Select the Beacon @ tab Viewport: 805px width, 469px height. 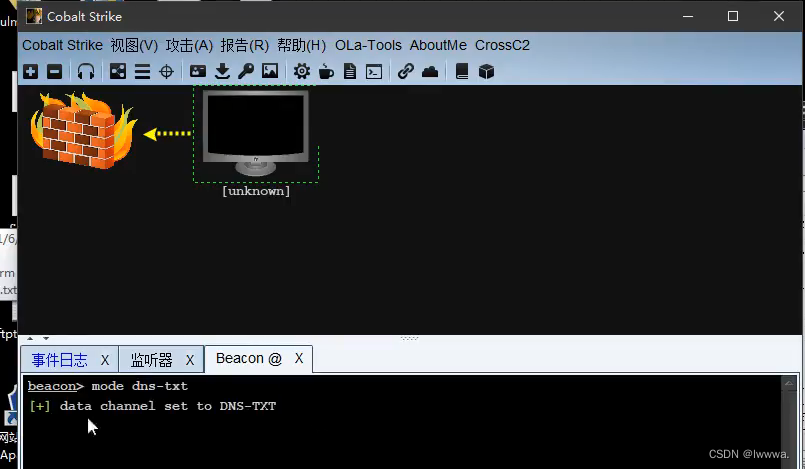click(249, 358)
